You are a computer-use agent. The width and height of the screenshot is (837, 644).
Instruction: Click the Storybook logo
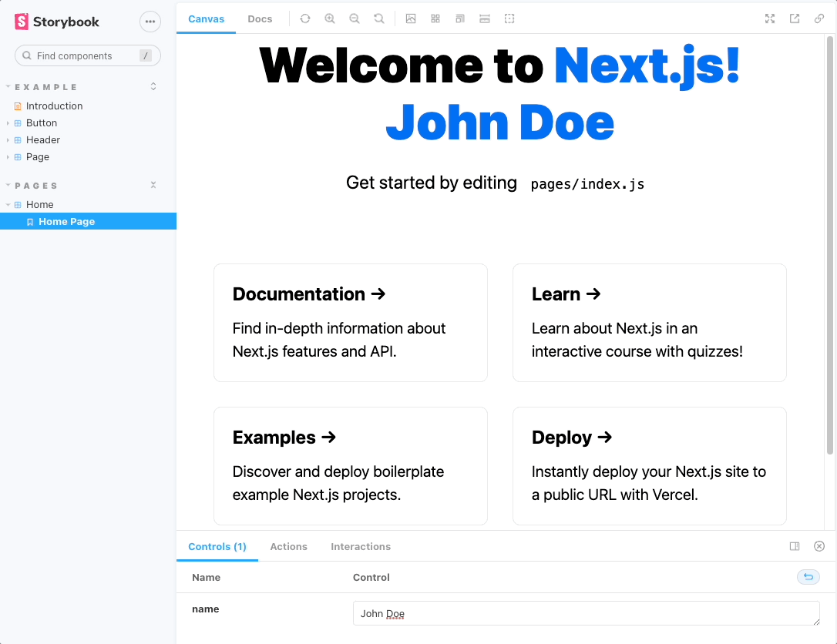pyautogui.click(x=56, y=22)
